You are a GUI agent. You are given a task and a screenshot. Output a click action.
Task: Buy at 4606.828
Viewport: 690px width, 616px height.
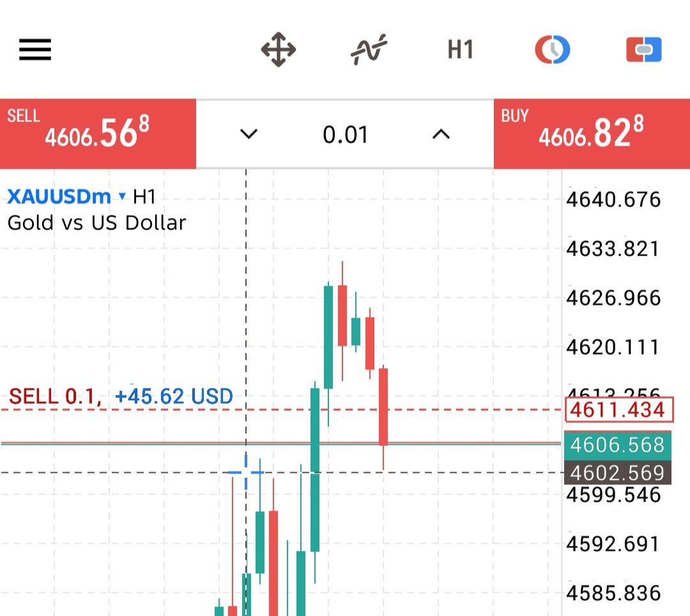pos(592,134)
